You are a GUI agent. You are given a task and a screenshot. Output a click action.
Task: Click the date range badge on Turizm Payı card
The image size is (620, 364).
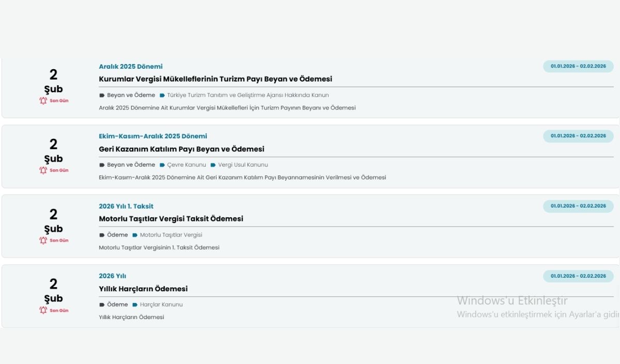578,66
